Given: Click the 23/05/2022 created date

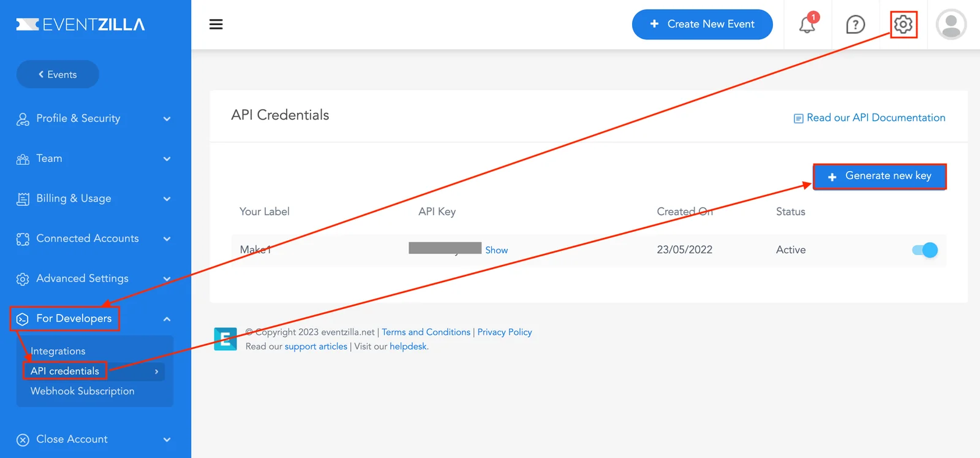Looking at the screenshot, I should pos(685,250).
